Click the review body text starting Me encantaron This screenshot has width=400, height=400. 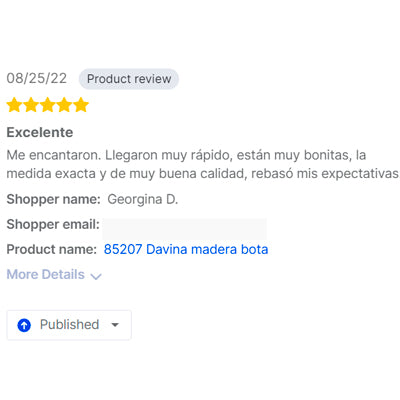point(203,164)
